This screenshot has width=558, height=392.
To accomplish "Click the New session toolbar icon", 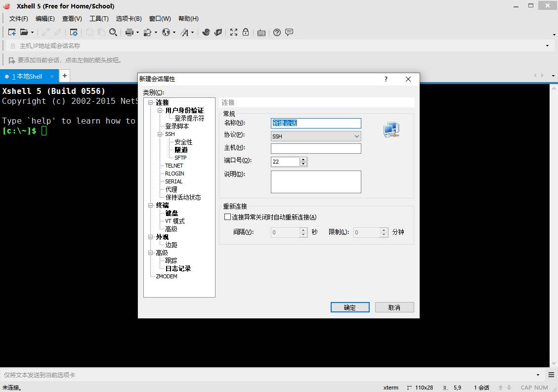I will (x=12, y=33).
